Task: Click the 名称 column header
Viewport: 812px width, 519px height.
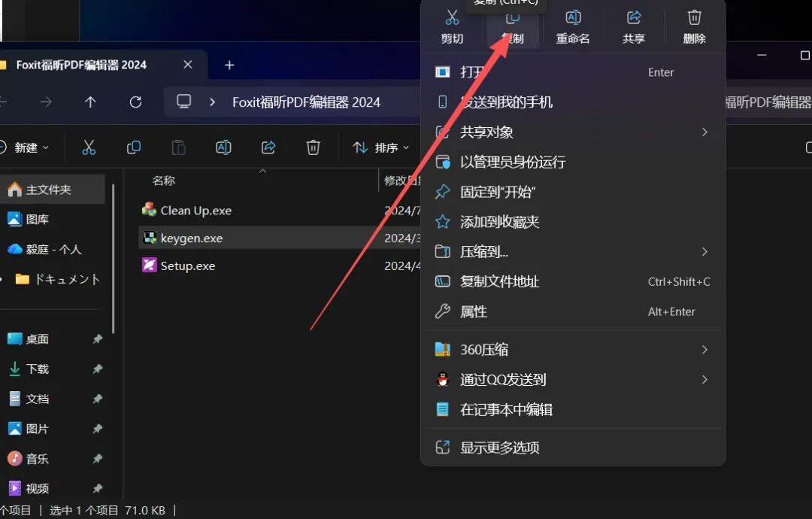Action: [164, 181]
